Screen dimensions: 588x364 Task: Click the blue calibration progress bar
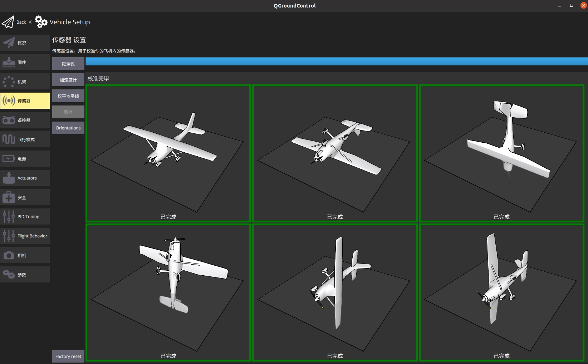coord(336,61)
